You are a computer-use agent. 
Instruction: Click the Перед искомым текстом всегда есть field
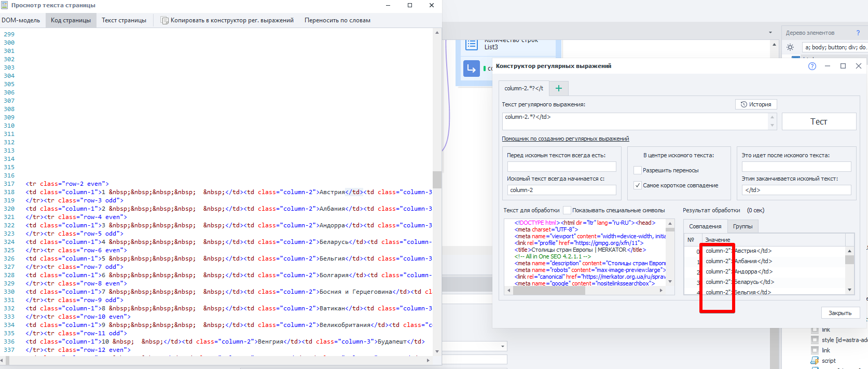click(561, 167)
